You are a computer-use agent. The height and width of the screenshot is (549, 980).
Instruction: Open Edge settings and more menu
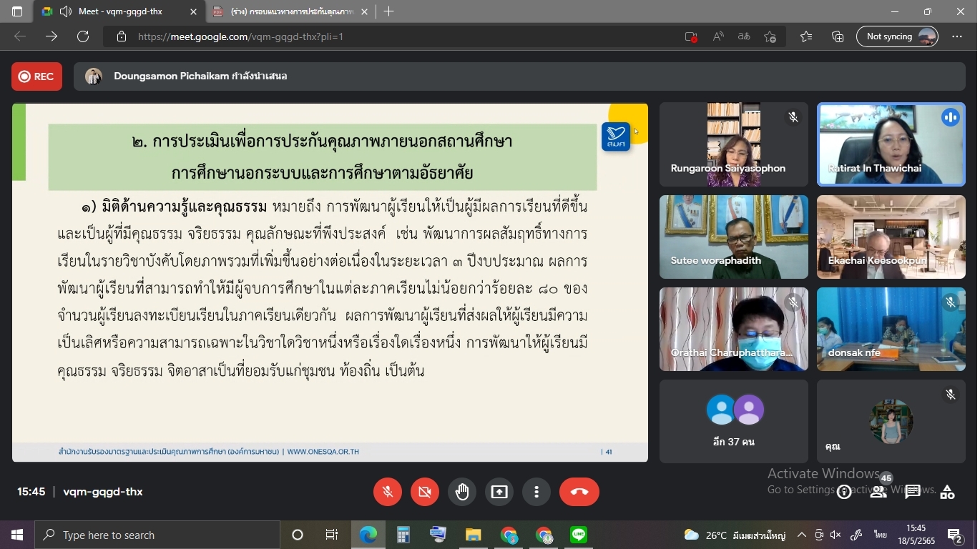coord(957,36)
